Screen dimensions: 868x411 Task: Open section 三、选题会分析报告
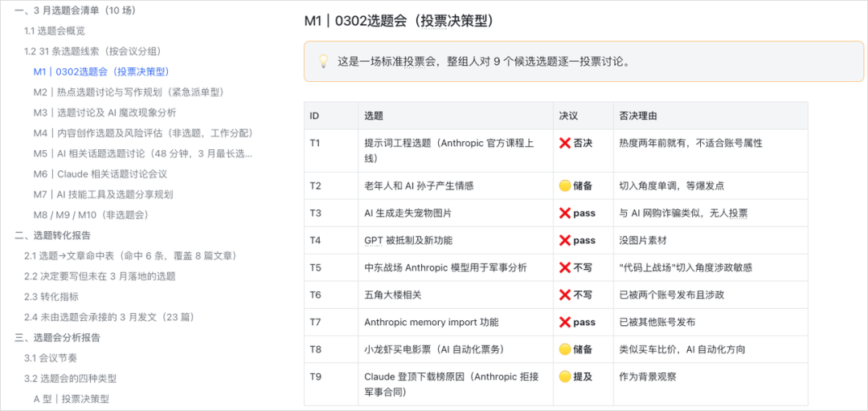[x=58, y=338]
